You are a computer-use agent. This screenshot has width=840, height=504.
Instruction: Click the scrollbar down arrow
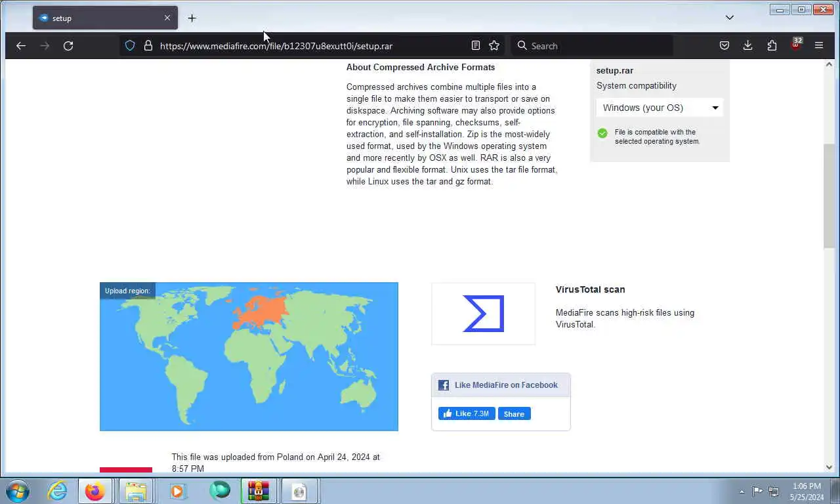pos(829,467)
